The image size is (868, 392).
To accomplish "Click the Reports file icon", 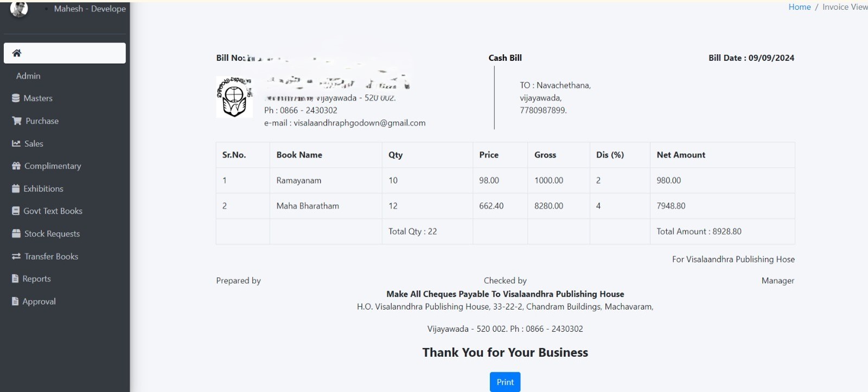I will pyautogui.click(x=16, y=279).
